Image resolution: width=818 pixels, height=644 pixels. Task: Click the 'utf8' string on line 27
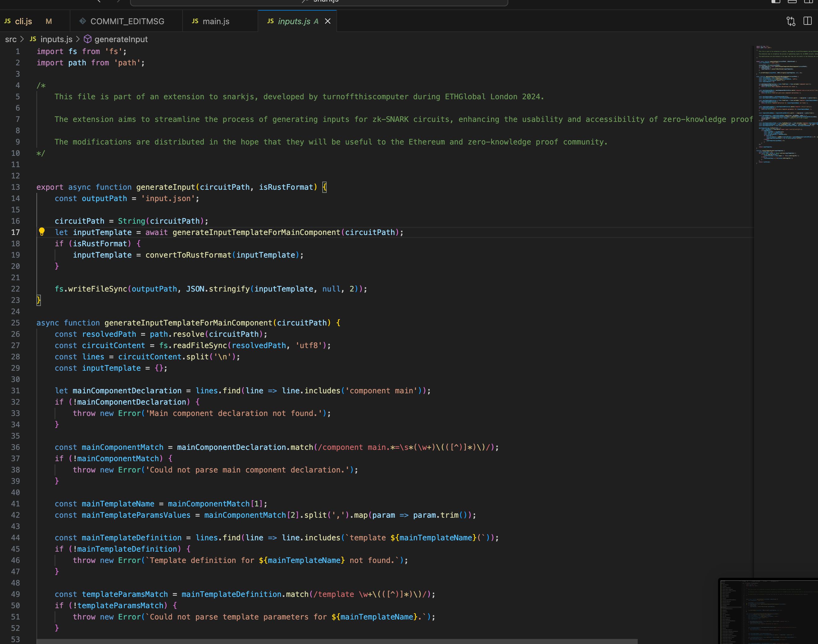tap(309, 345)
